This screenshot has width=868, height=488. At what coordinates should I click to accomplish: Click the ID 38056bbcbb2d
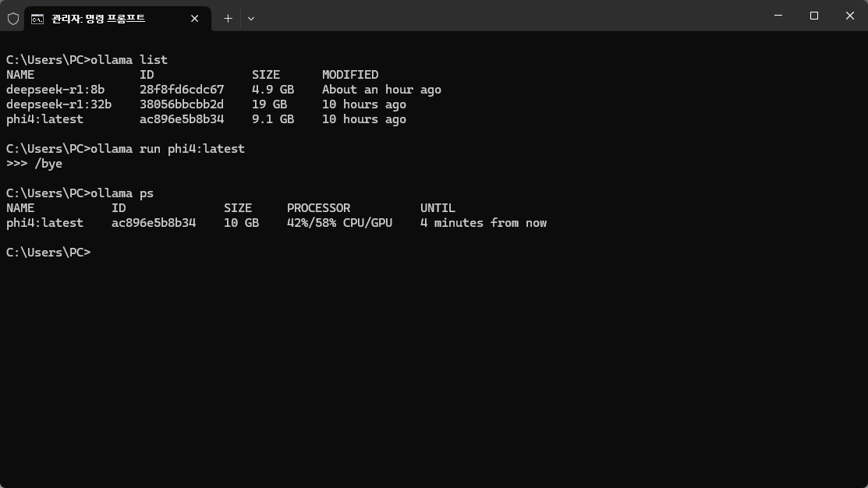tap(182, 104)
